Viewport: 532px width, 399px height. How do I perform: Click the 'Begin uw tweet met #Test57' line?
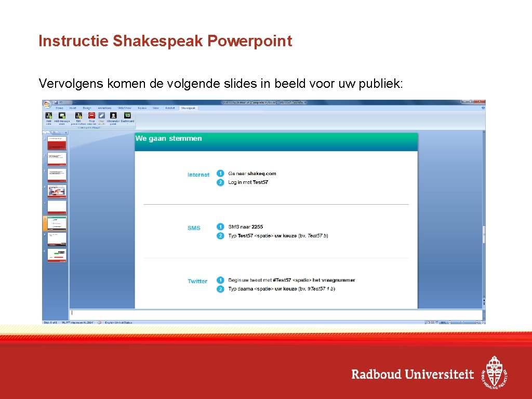pos(291,280)
